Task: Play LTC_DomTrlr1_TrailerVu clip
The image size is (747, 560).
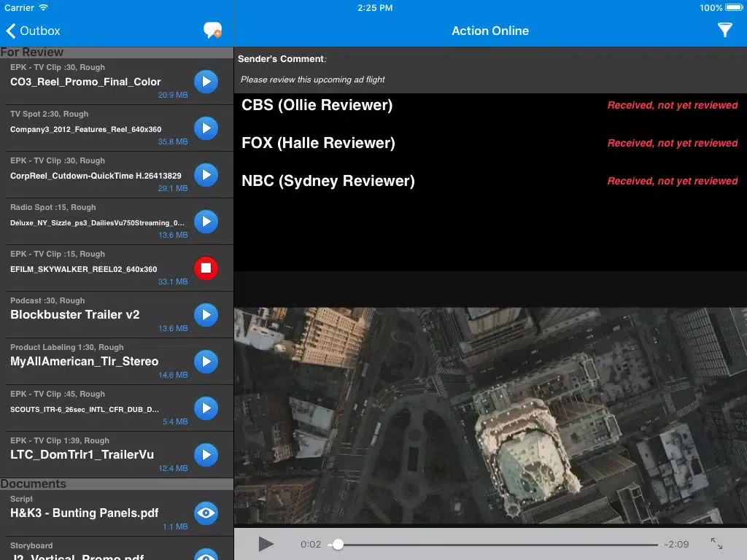Action: (x=206, y=455)
